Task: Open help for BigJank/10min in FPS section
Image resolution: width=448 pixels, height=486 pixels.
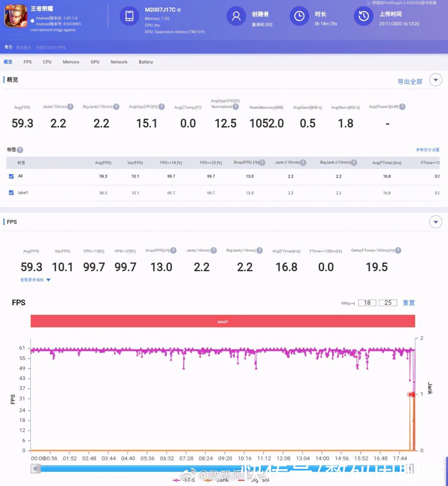Action: (x=260, y=250)
